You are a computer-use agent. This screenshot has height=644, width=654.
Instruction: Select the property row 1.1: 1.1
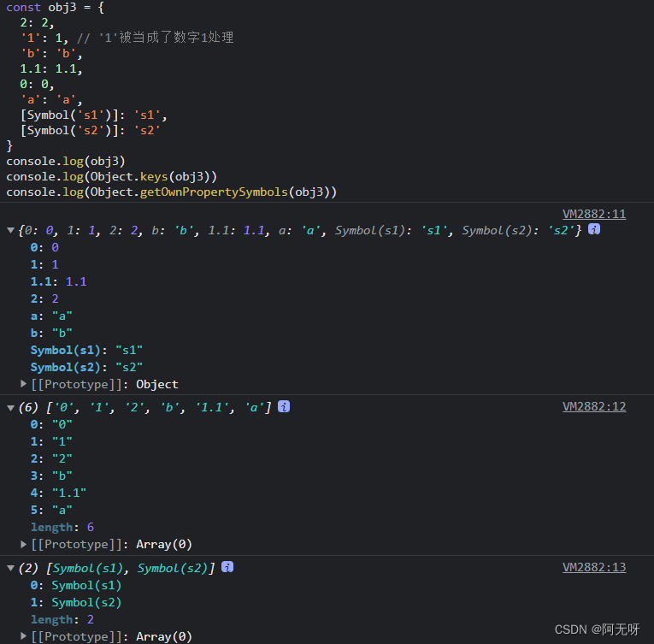tap(58, 281)
